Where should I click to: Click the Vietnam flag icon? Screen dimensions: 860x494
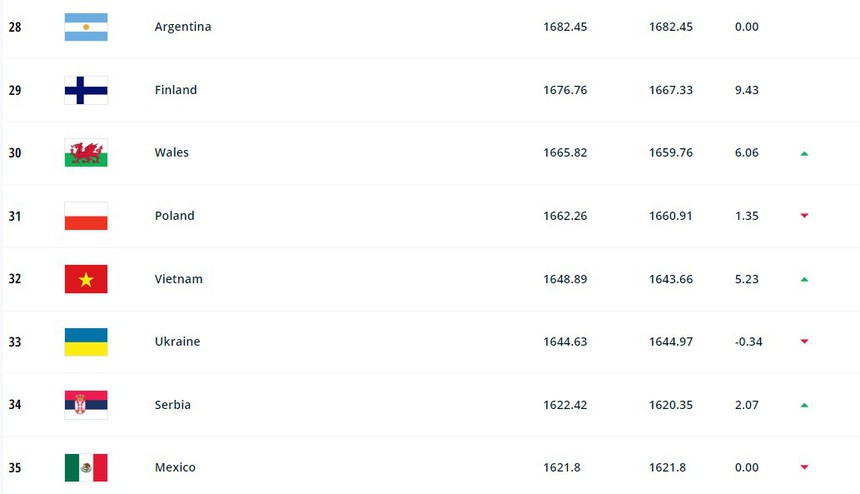pyautogui.click(x=86, y=279)
